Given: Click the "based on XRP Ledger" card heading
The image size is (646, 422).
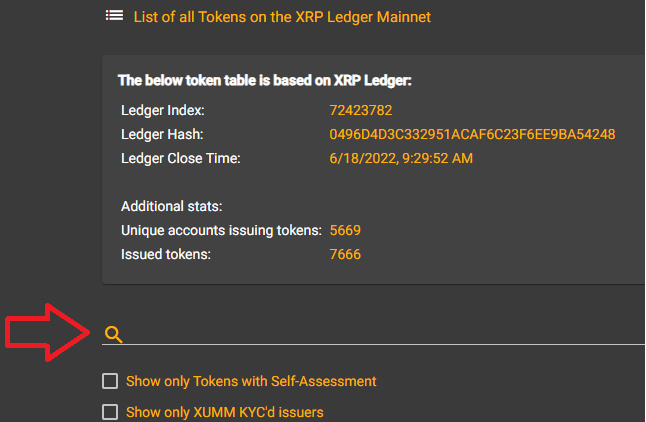Looking at the screenshot, I should tap(265, 80).
